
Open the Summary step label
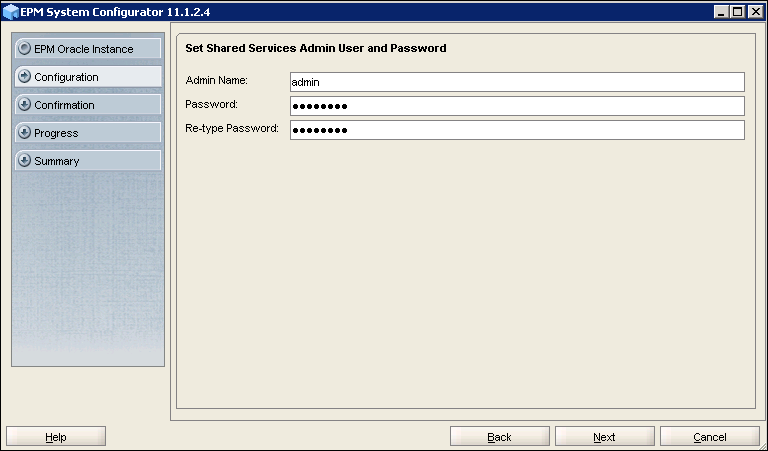point(57,161)
